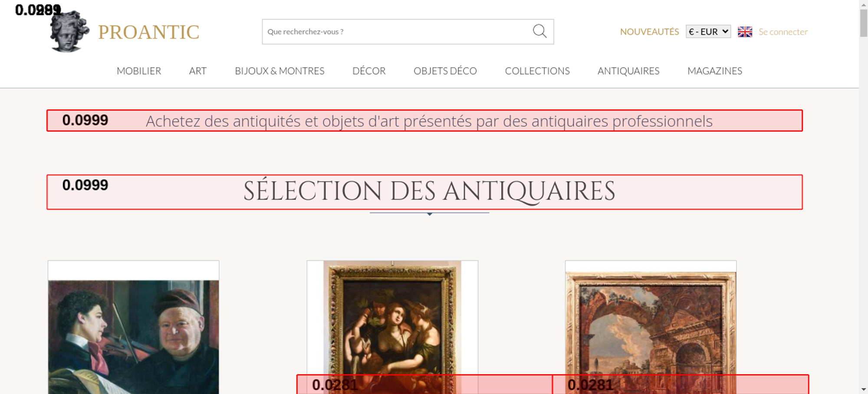
Task: Click the 'SÉLECTION DES ANTIQUAIRES' heading
Action: (x=429, y=191)
